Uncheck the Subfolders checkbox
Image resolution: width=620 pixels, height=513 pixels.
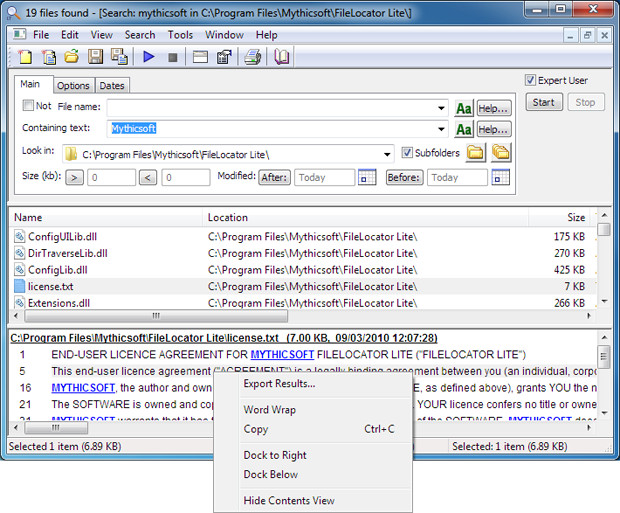(407, 152)
